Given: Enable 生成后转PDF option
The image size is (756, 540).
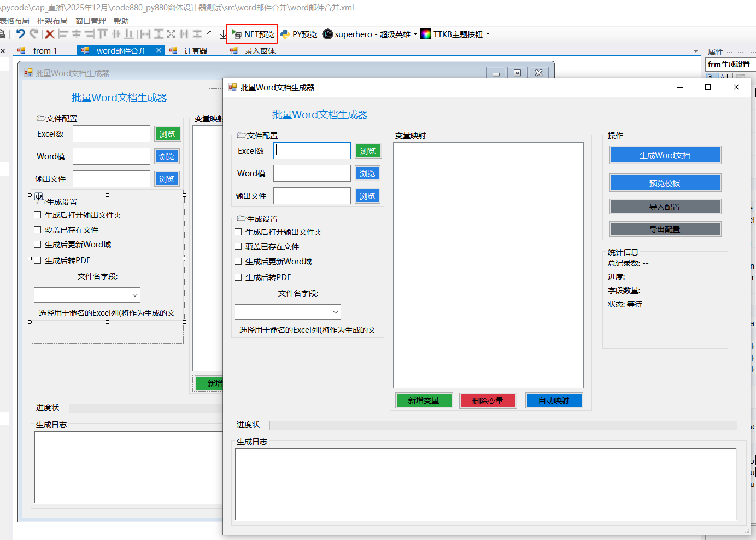Looking at the screenshot, I should pos(238,277).
